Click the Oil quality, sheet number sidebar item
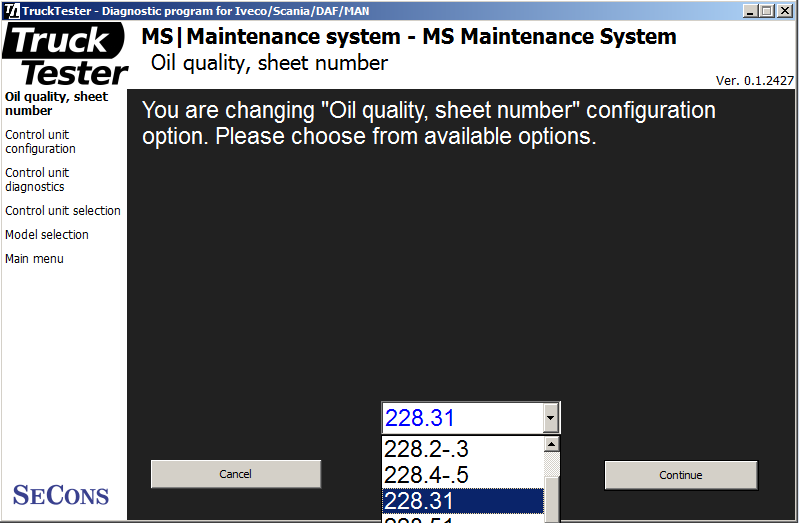Image resolution: width=799 pixels, height=523 pixels. [56, 103]
